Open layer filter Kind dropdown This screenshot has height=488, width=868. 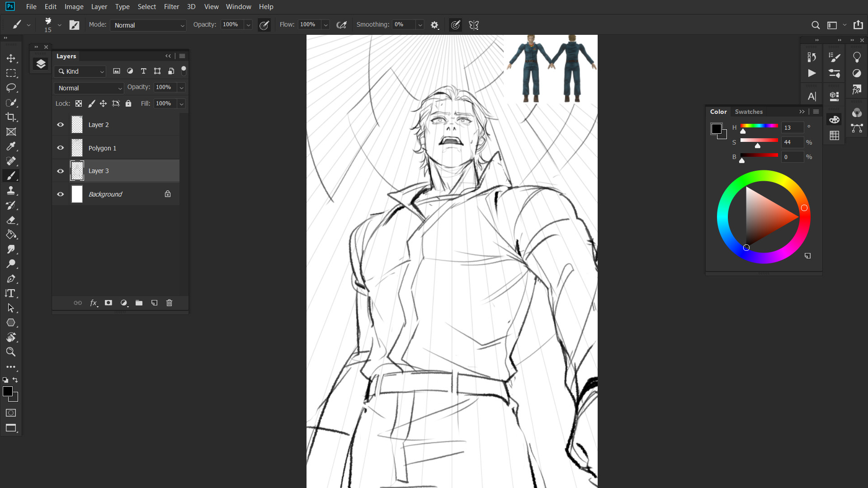click(80, 71)
